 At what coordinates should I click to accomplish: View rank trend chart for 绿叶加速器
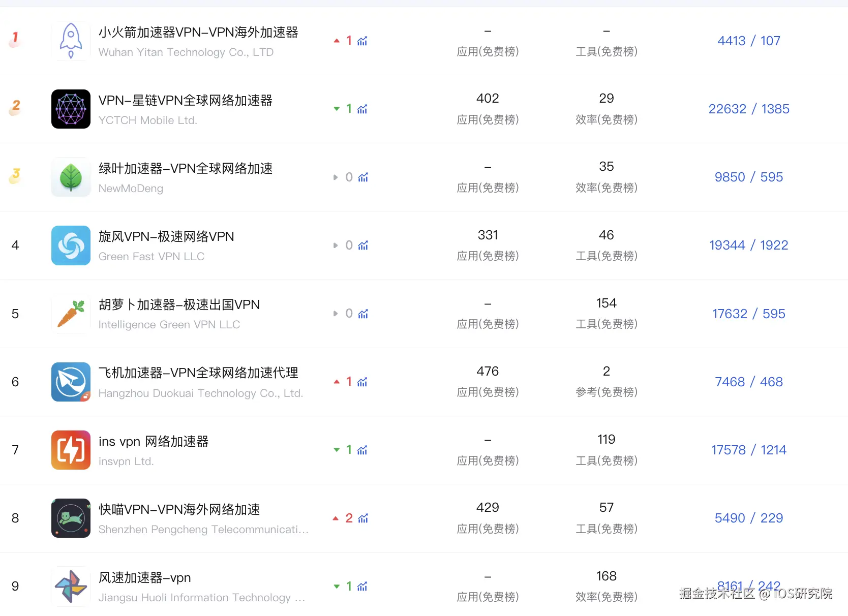(x=362, y=177)
